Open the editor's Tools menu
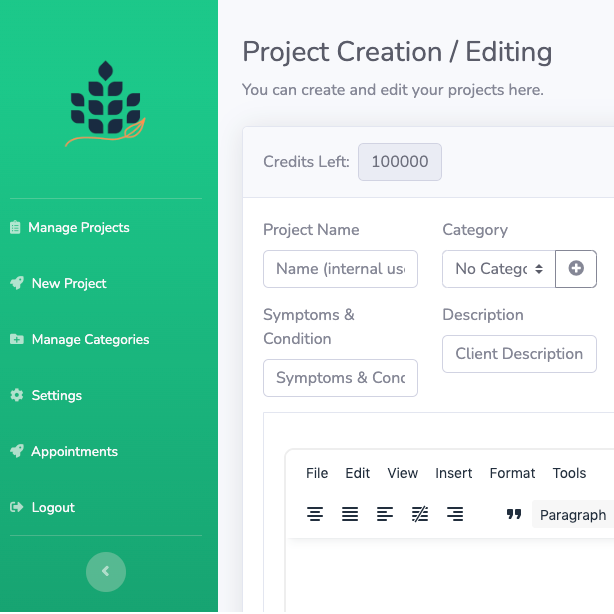This screenshot has height=614, width=614. 569,473
